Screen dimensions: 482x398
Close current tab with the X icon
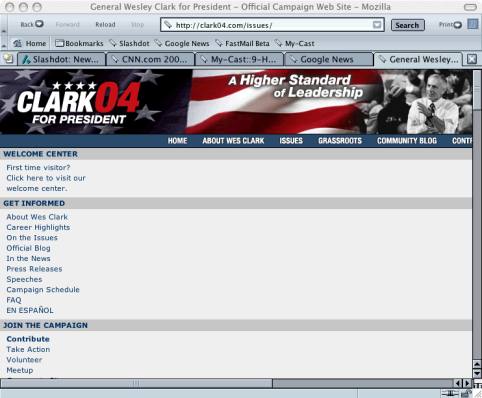pyautogui.click(x=472, y=59)
